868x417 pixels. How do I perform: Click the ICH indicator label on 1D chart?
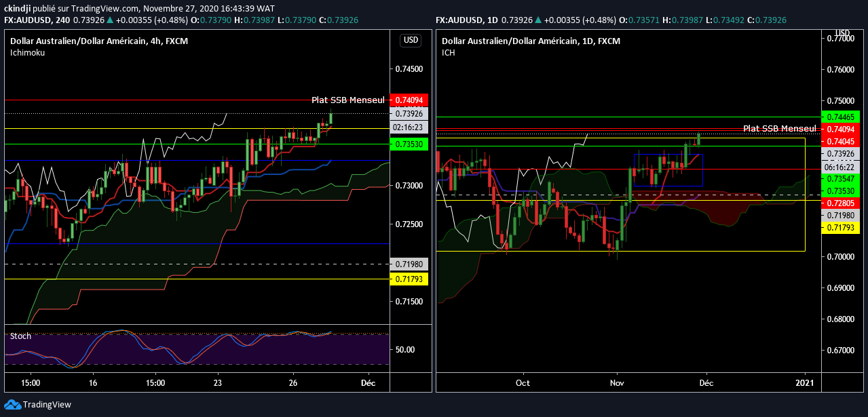[x=449, y=52]
